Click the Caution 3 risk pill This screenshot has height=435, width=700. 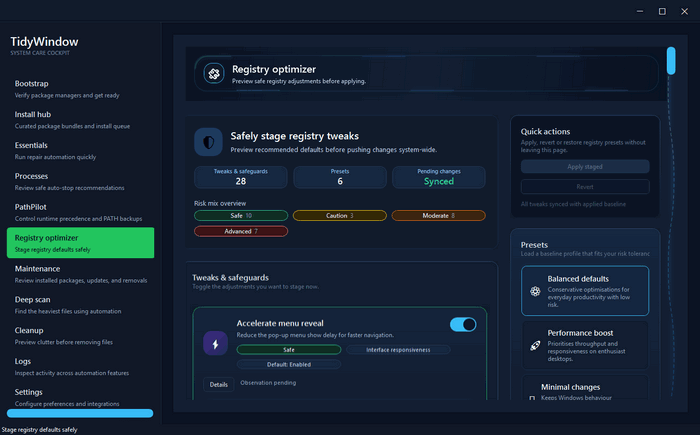[x=340, y=216]
